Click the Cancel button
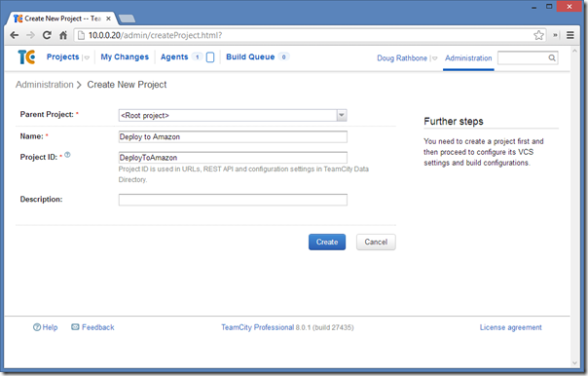Viewport: 588px width, 376px height. point(376,242)
